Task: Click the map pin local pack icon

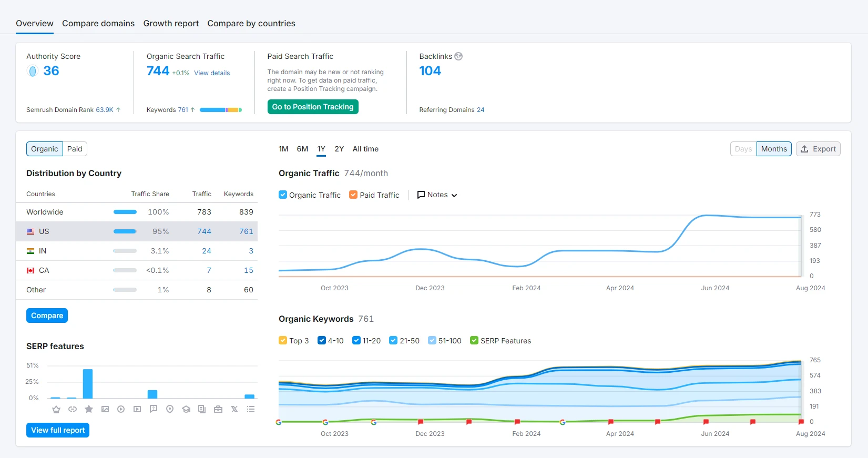Action: (170, 409)
